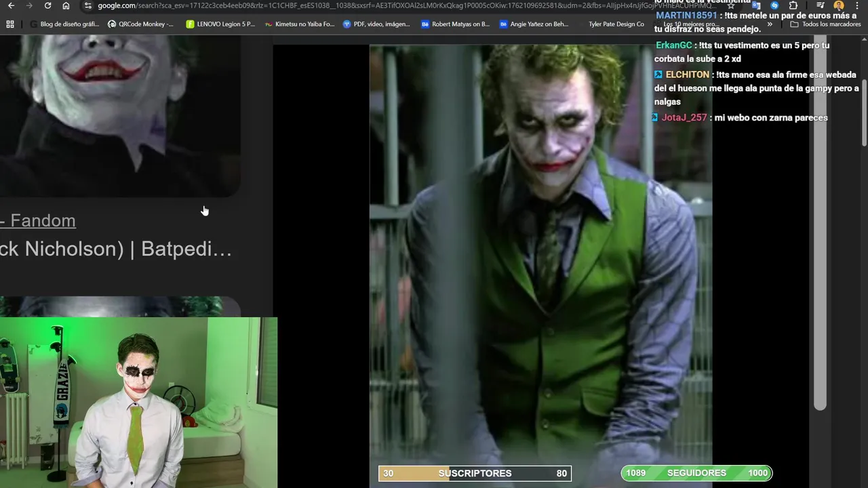Open the Fandom source link
Viewport: 868px width, 488px height.
click(38, 220)
